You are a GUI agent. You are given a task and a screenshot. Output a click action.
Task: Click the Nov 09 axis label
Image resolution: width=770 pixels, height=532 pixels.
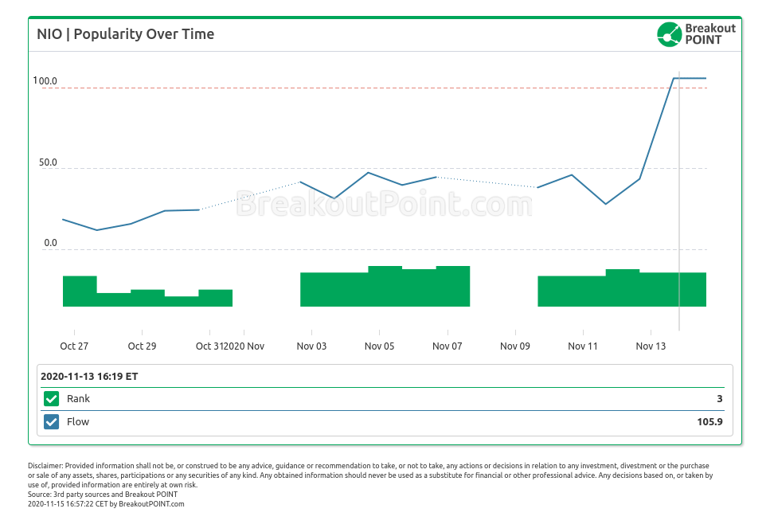514,346
